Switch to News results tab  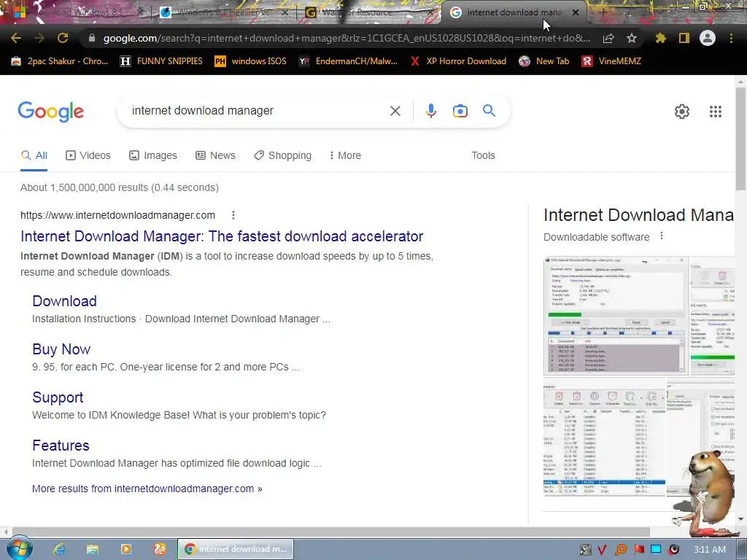point(215,156)
